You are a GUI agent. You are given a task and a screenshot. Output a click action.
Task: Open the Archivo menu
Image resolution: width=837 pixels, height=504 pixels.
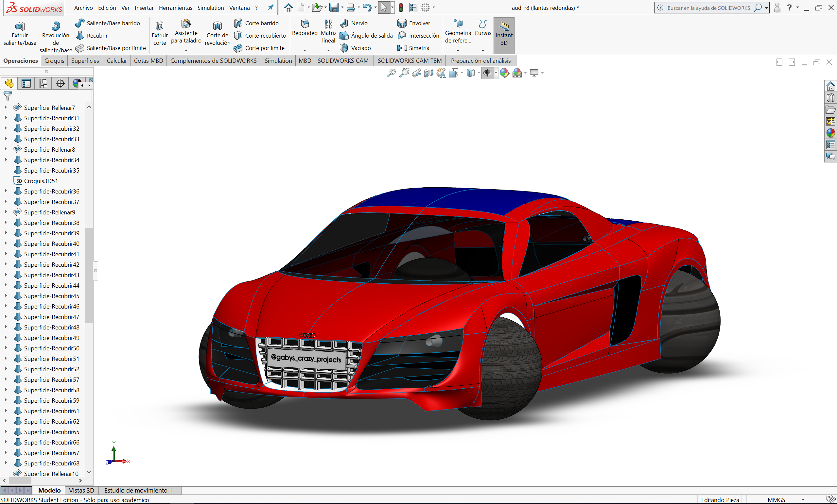83,8
